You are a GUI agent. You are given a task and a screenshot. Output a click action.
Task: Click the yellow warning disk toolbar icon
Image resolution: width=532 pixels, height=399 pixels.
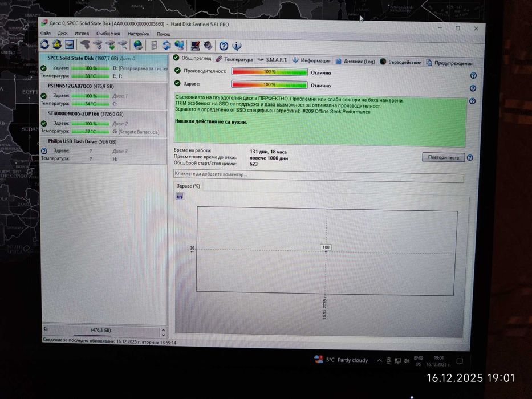[x=57, y=44]
